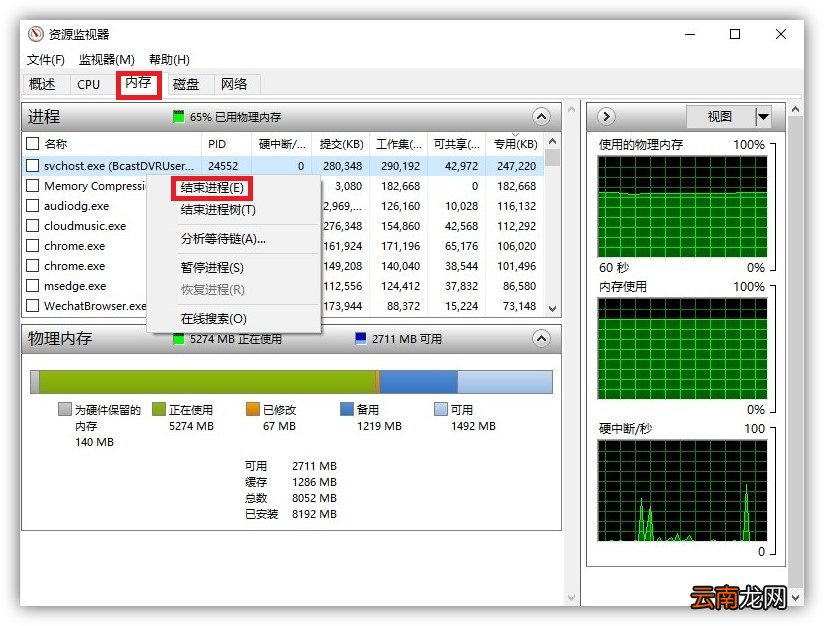Check the chrome.exe checkbox with 106,020 private KB

[x=33, y=245]
